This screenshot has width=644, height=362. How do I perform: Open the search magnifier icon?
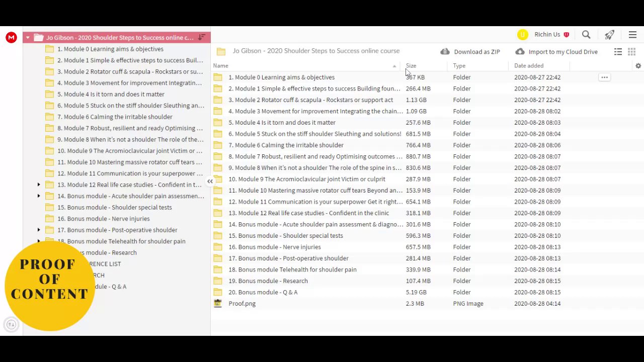586,35
